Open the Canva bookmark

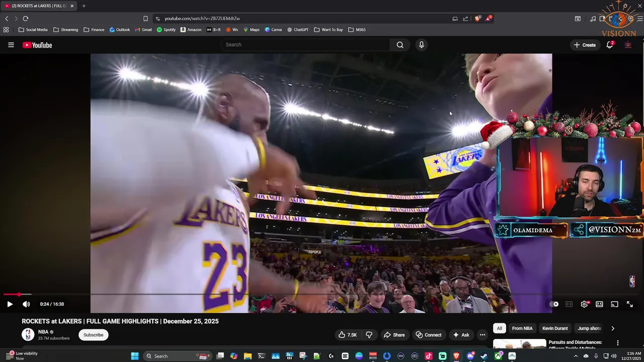click(x=273, y=30)
